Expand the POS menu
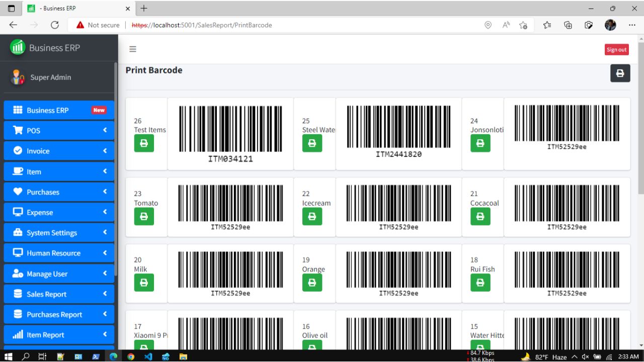The width and height of the screenshot is (644, 362). pyautogui.click(x=59, y=130)
